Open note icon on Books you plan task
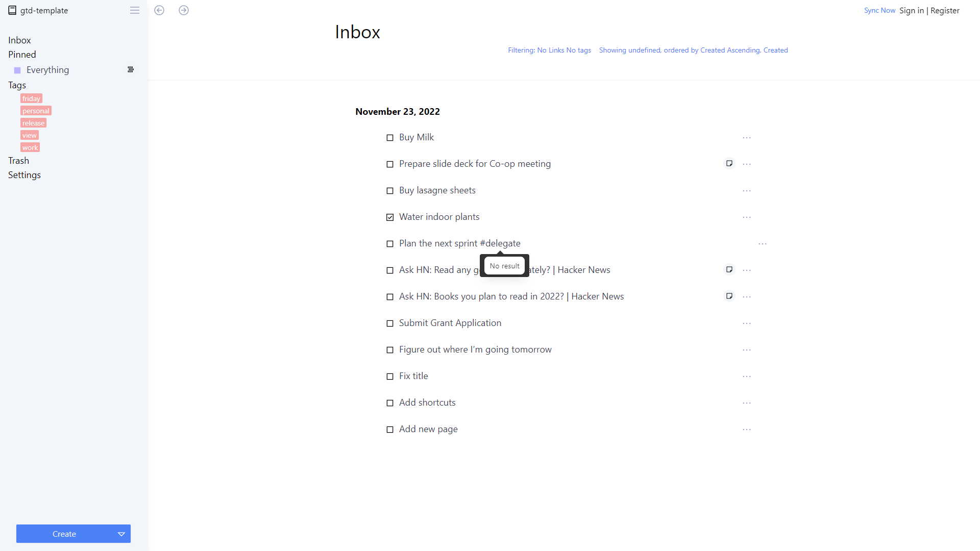This screenshot has width=980, height=551. tap(729, 296)
